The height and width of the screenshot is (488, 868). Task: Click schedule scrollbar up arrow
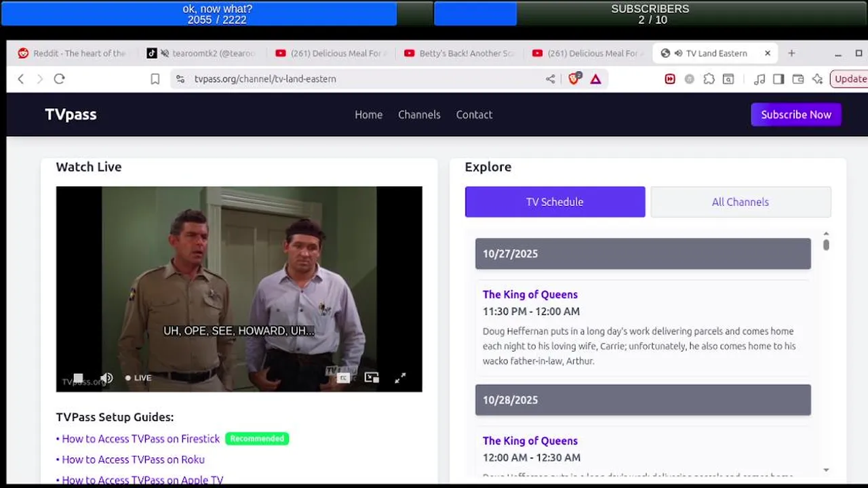tap(826, 234)
